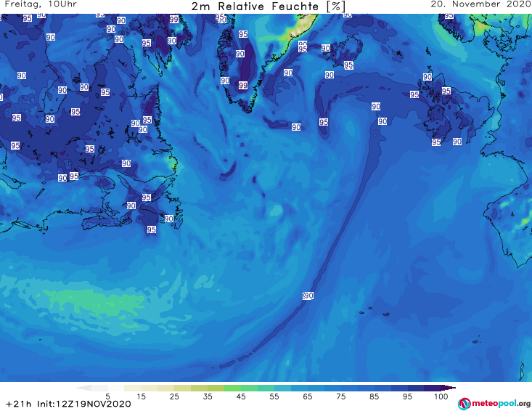
Task: Click the 95 contour label beside Iceland
Action: pos(348,65)
